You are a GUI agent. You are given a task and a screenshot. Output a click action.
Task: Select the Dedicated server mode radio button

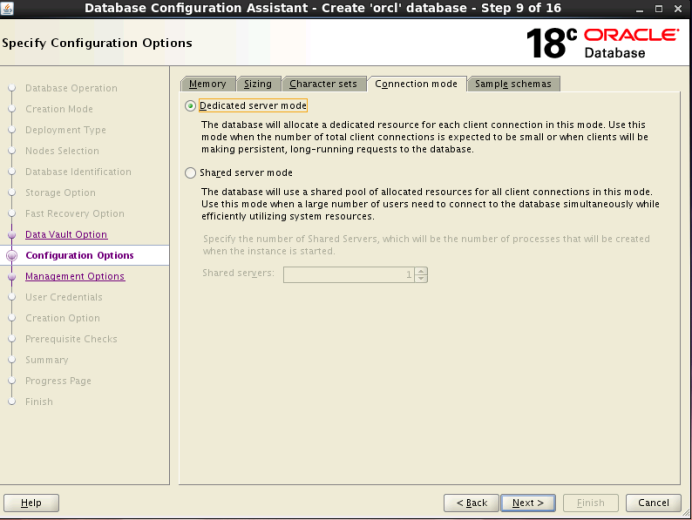click(x=190, y=106)
